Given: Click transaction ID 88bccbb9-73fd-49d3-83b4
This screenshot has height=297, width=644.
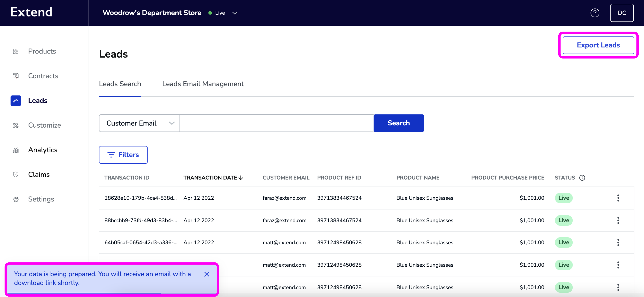Looking at the screenshot, I should 141,221.
